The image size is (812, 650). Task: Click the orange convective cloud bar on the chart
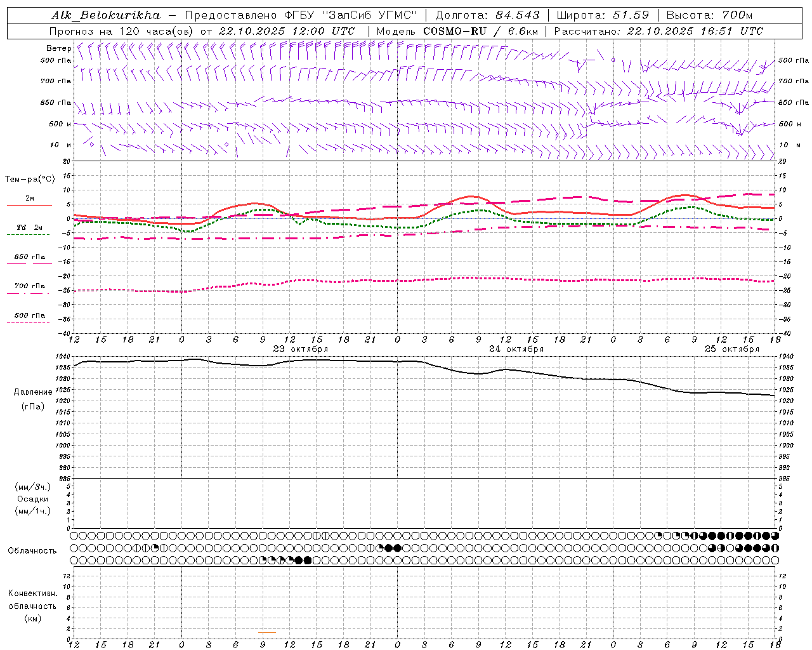click(267, 632)
